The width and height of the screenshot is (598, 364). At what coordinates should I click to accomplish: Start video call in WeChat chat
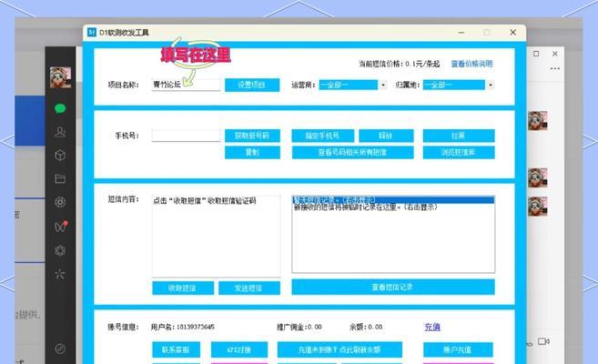click(x=543, y=341)
